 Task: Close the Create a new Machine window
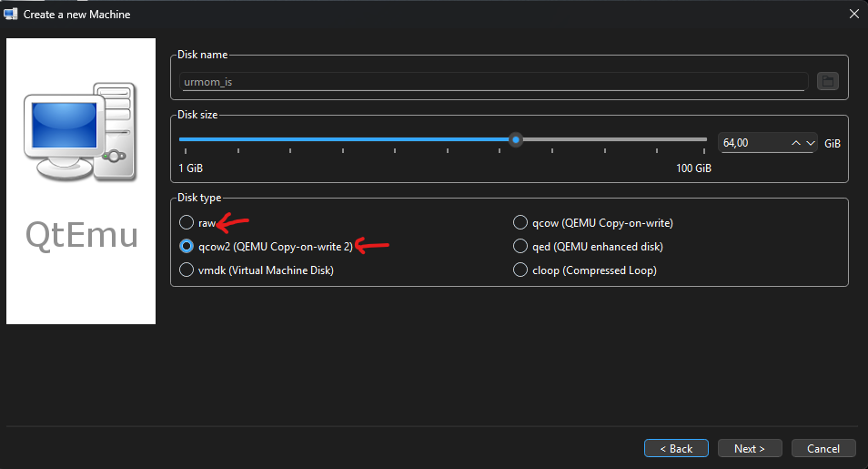point(853,14)
